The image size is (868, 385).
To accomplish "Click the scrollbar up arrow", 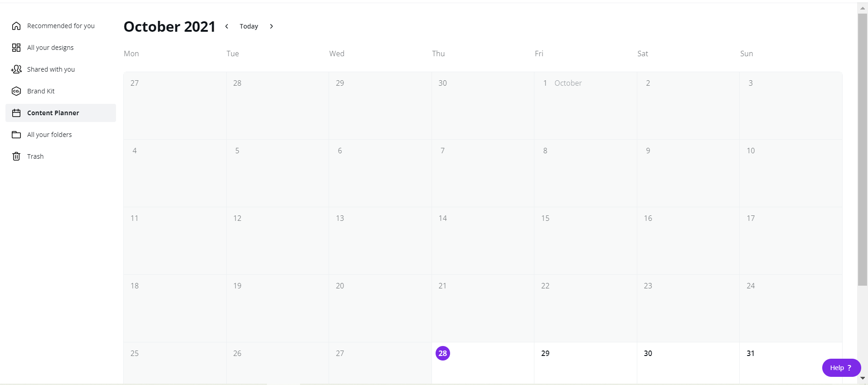I will 863,8.
